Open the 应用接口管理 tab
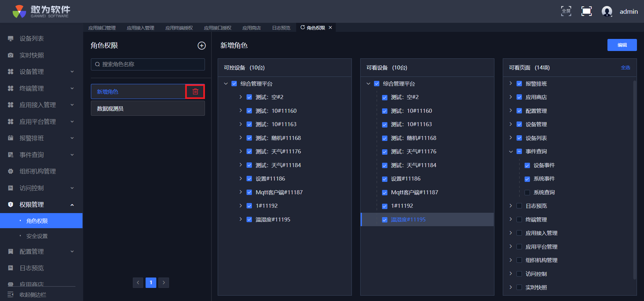The height and width of the screenshot is (301, 644). pos(102,28)
